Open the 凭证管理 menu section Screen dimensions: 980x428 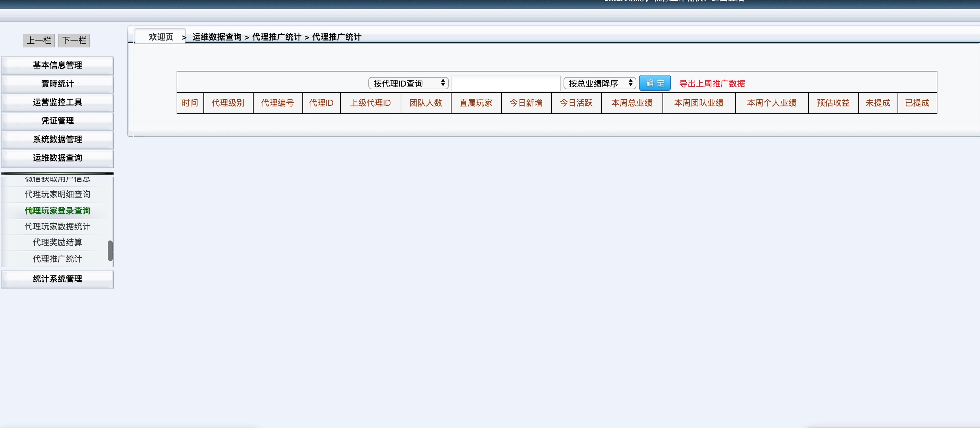pyautogui.click(x=57, y=121)
